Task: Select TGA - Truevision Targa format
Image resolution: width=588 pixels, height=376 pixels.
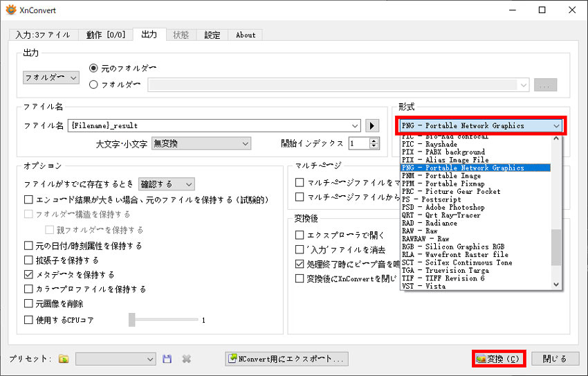Action: (475, 270)
